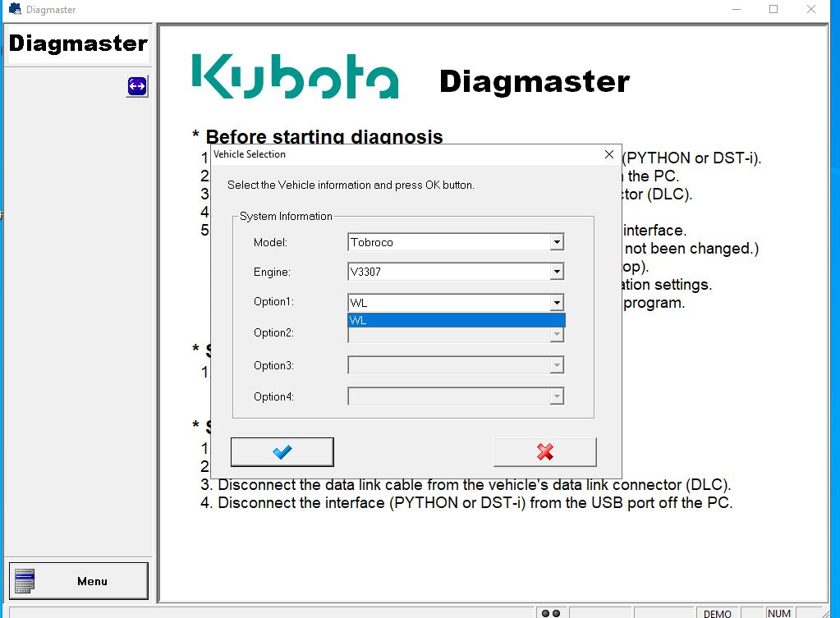The image size is (840, 618).
Task: Maximize the Diagmaster window
Action: click(x=773, y=9)
